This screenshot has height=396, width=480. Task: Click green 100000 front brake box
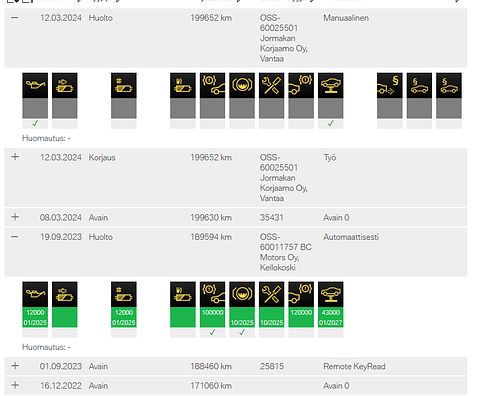click(212, 317)
